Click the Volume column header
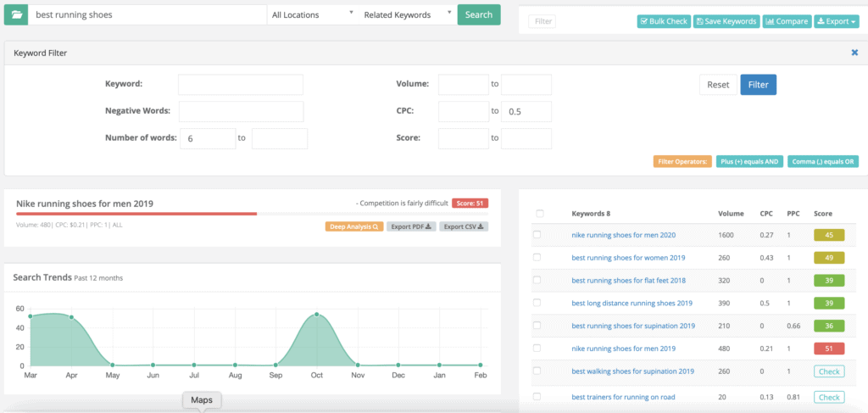 click(730, 214)
